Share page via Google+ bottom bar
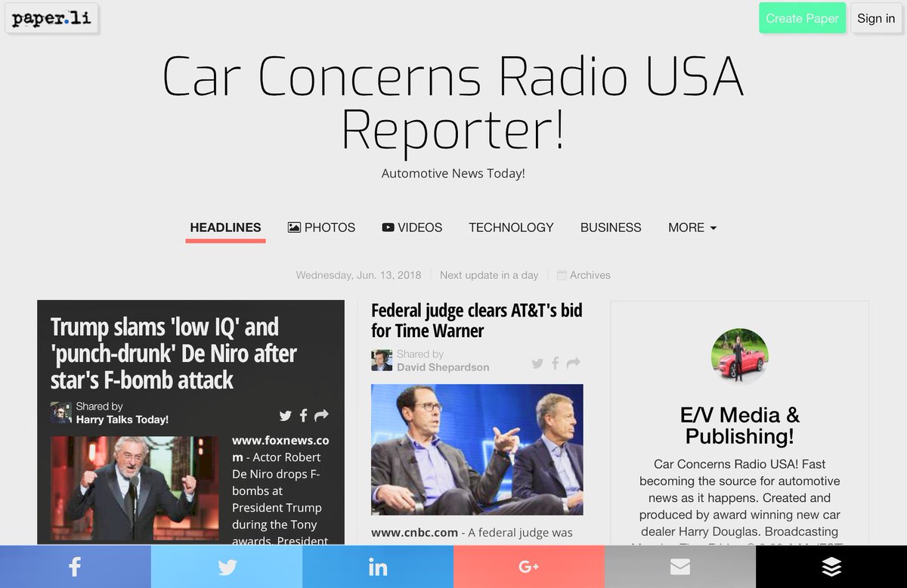The height and width of the screenshot is (588, 907). (x=529, y=567)
